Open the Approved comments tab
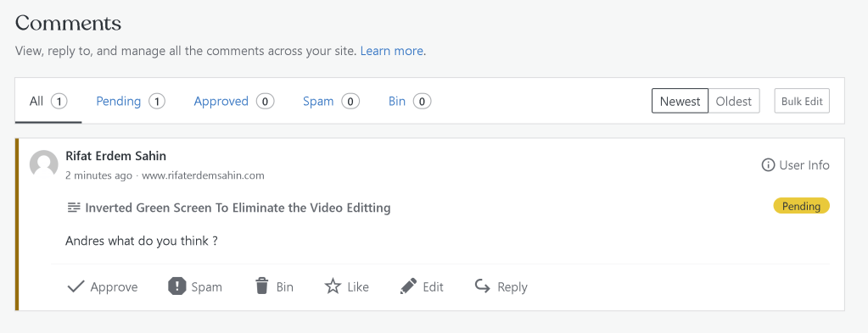Screen dimensions: 868x333 pos(233,101)
